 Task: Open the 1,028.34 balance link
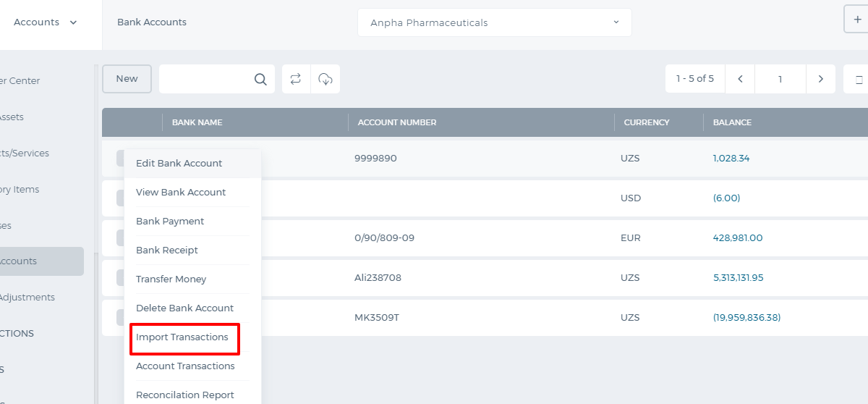coord(731,158)
